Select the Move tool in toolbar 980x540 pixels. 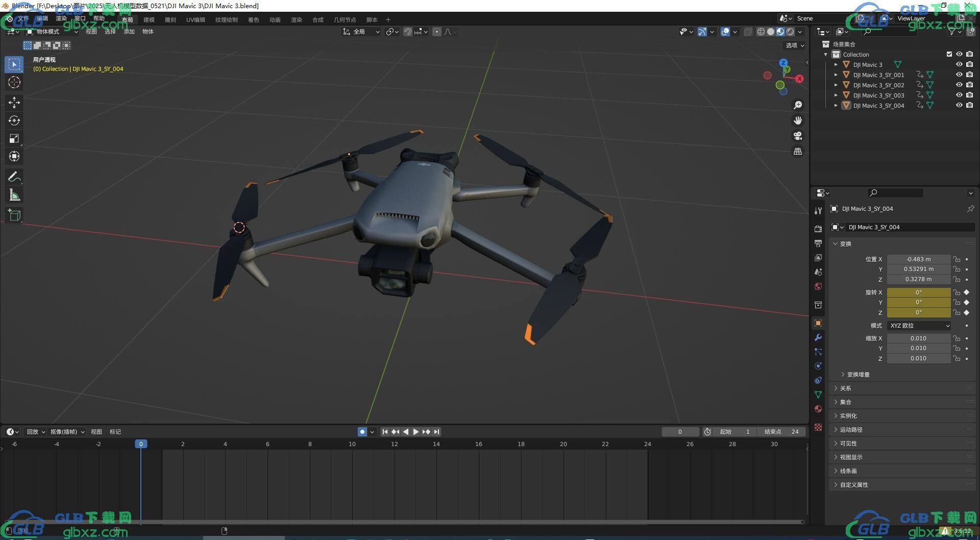[x=14, y=103]
